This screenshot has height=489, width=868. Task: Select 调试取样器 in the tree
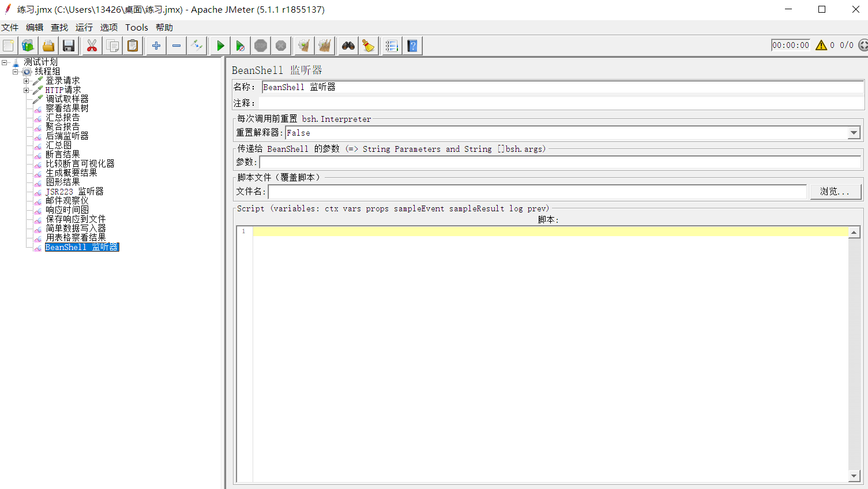[67, 99]
